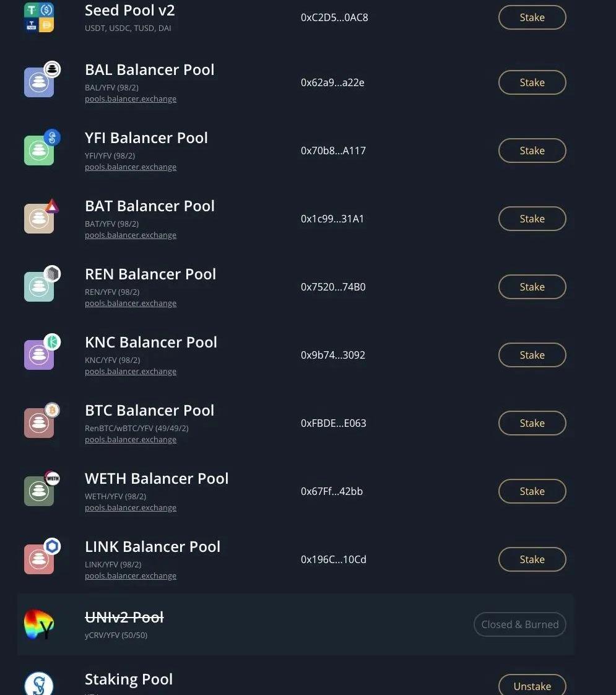Click the Closed & Burned button
The height and width of the screenshot is (695, 616).
[519, 624]
